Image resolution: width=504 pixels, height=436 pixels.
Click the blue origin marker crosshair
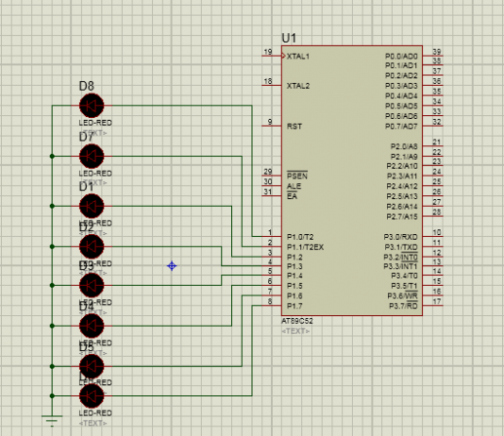(x=172, y=266)
